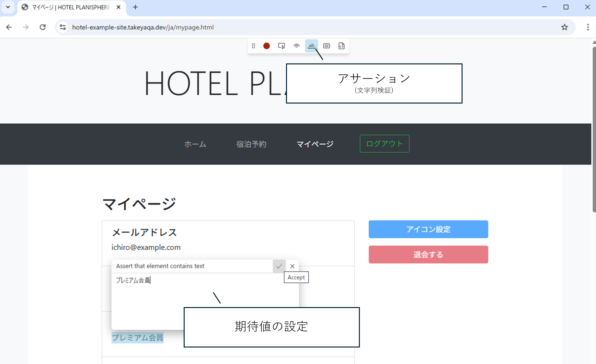The image size is (596, 364).
Task: Toggle the Assert visibility eye icon
Action: (x=296, y=46)
